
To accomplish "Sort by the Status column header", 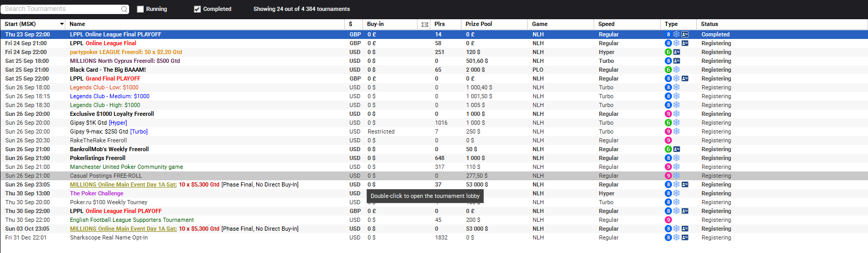I will click(x=782, y=24).
